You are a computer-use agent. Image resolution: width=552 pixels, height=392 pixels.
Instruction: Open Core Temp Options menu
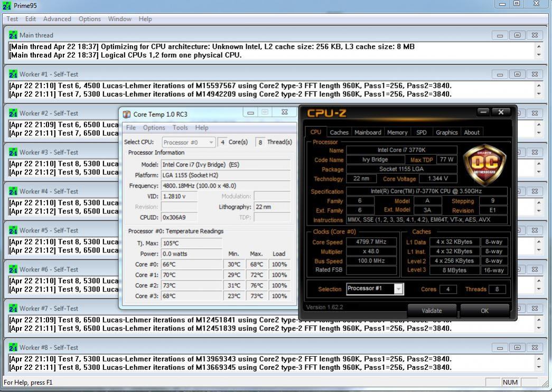(154, 127)
